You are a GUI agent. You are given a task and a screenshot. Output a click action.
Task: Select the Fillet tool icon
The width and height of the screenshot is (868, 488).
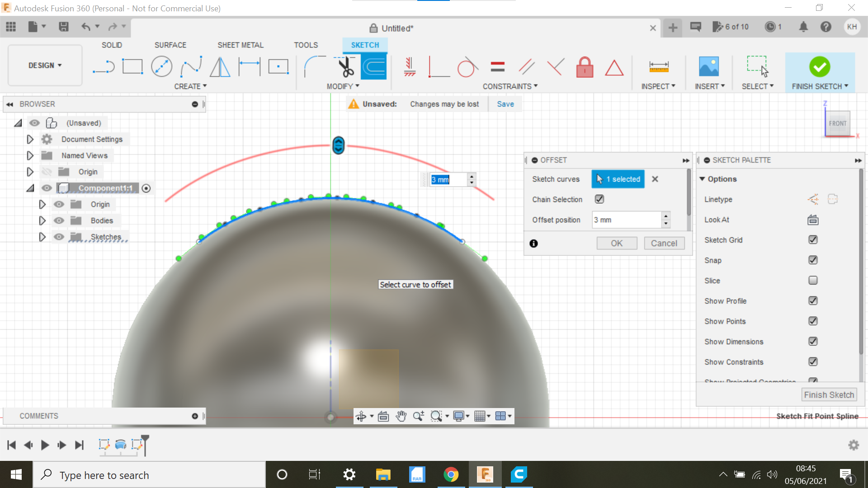point(312,66)
